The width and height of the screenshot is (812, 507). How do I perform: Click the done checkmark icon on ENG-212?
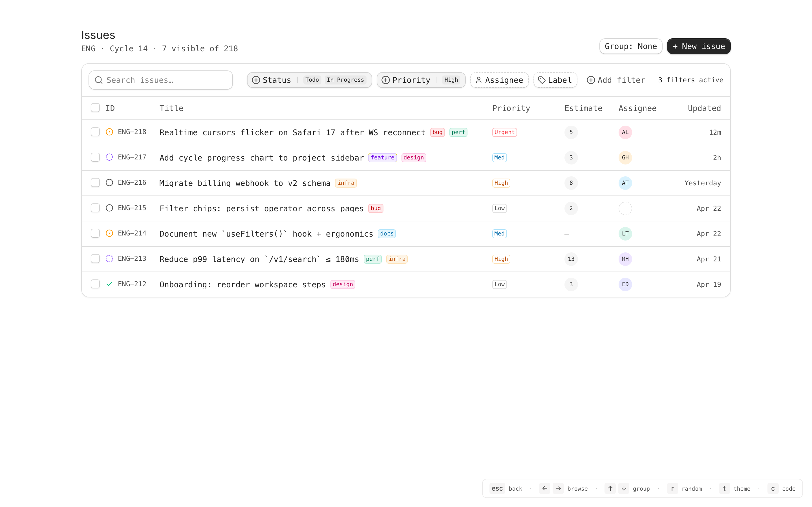(109, 284)
